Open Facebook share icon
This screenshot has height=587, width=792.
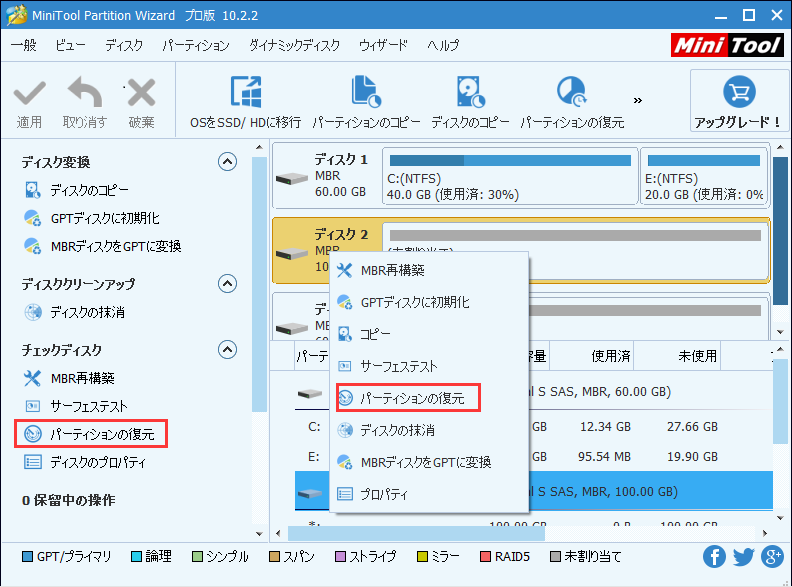[714, 557]
